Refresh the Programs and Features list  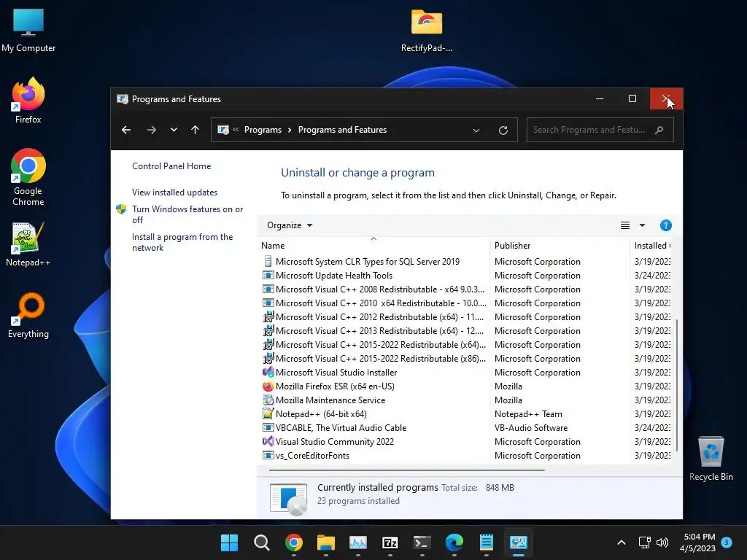(503, 130)
